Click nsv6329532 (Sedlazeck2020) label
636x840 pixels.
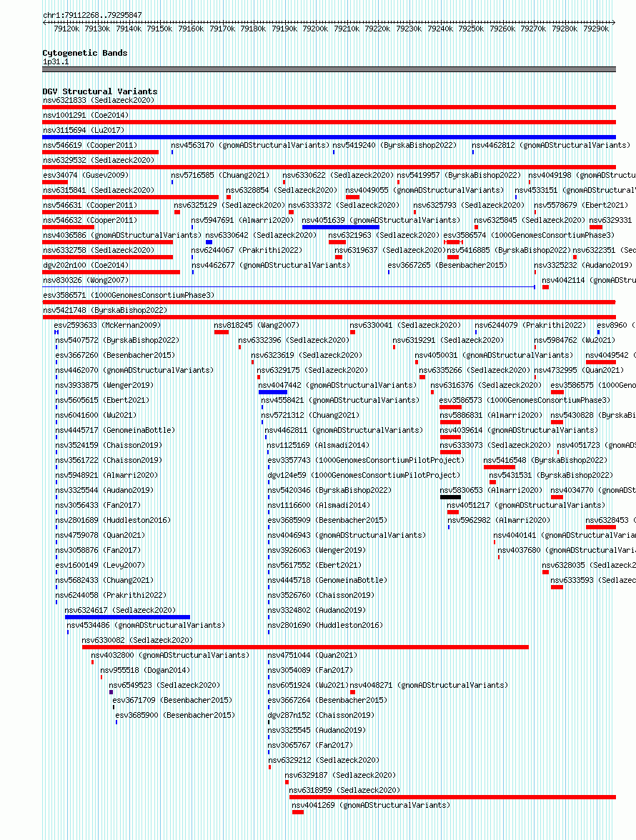[99, 160]
